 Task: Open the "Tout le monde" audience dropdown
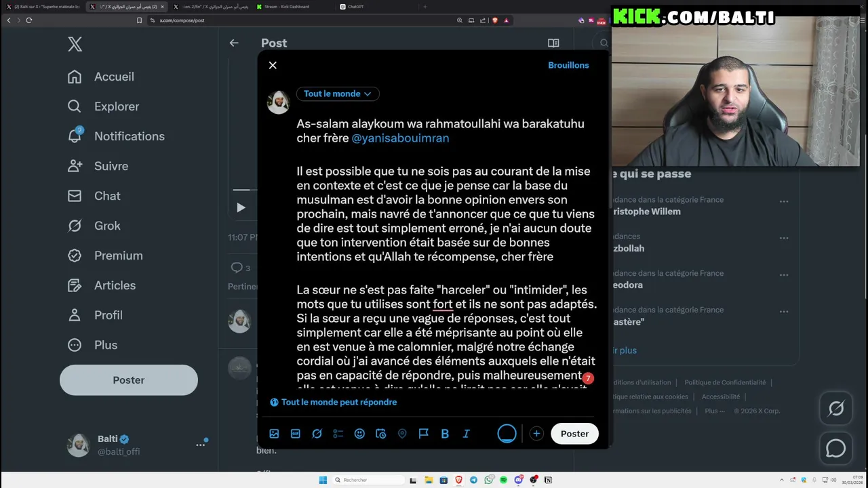point(338,94)
